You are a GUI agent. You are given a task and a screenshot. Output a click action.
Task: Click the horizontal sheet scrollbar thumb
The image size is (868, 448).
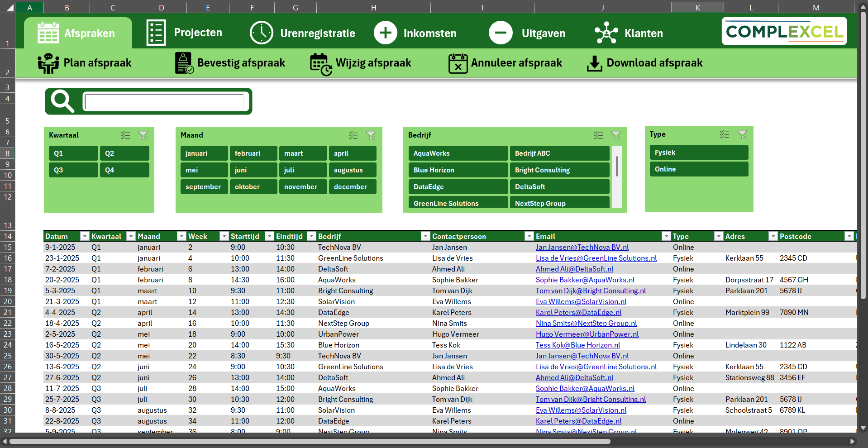pyautogui.click(x=310, y=441)
